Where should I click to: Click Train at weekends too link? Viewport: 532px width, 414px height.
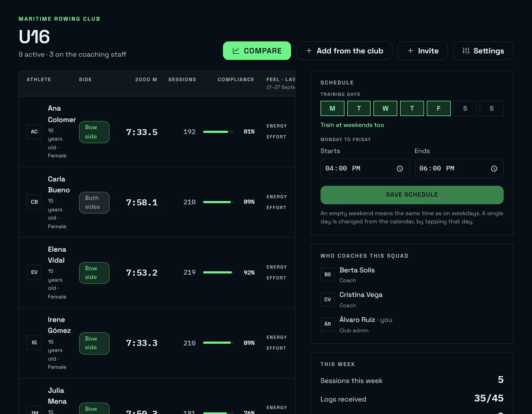click(352, 125)
